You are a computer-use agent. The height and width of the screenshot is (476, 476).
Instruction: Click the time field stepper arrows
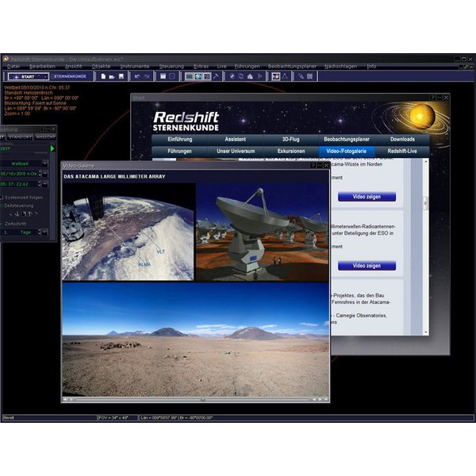(40, 184)
